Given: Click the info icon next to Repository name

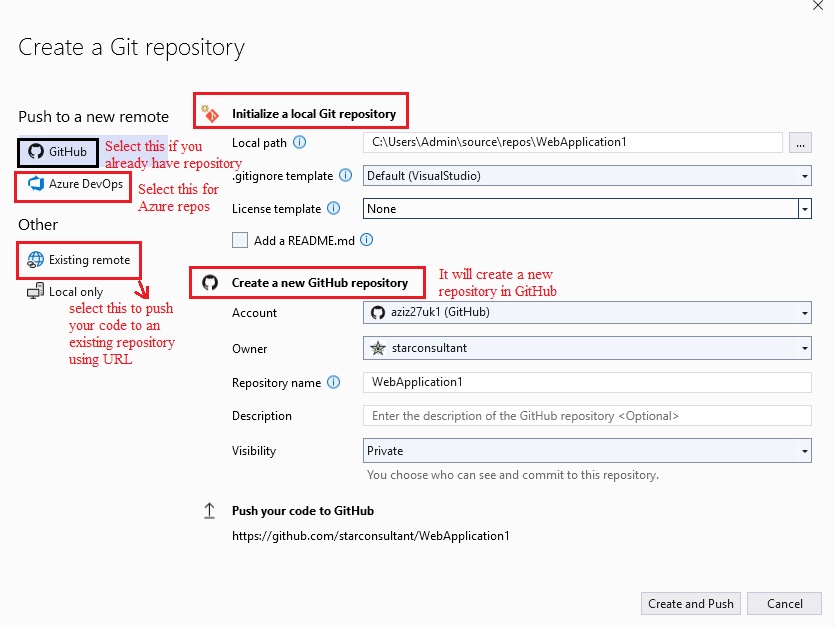Looking at the screenshot, I should coord(333,382).
